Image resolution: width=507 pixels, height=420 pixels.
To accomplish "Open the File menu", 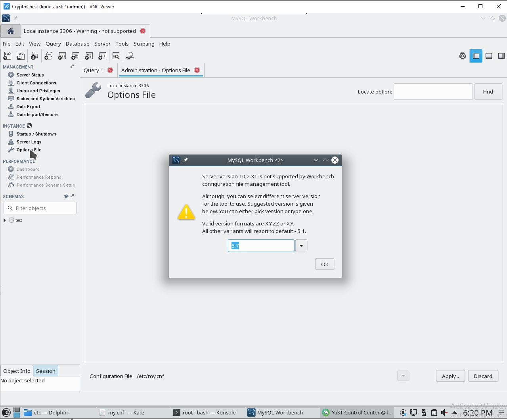I will [7, 44].
